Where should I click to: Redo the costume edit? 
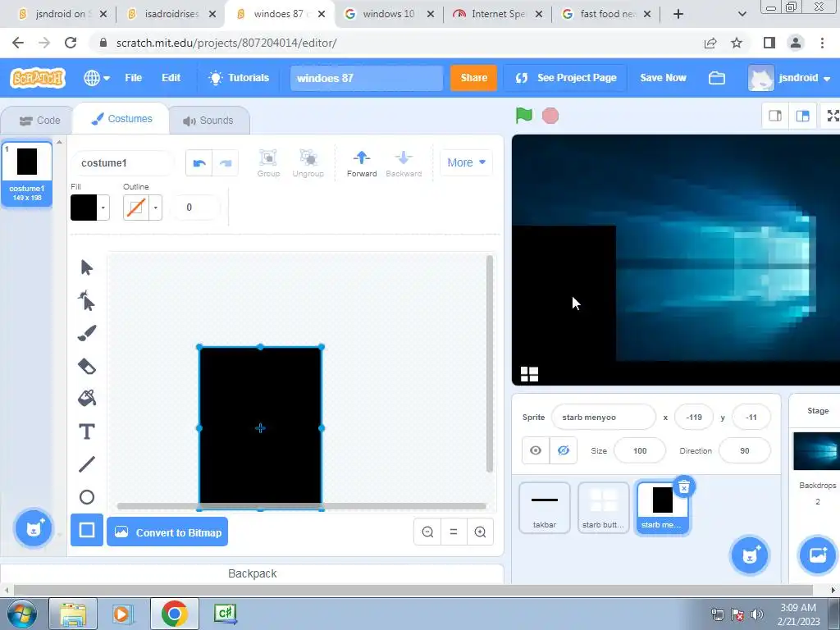point(225,163)
